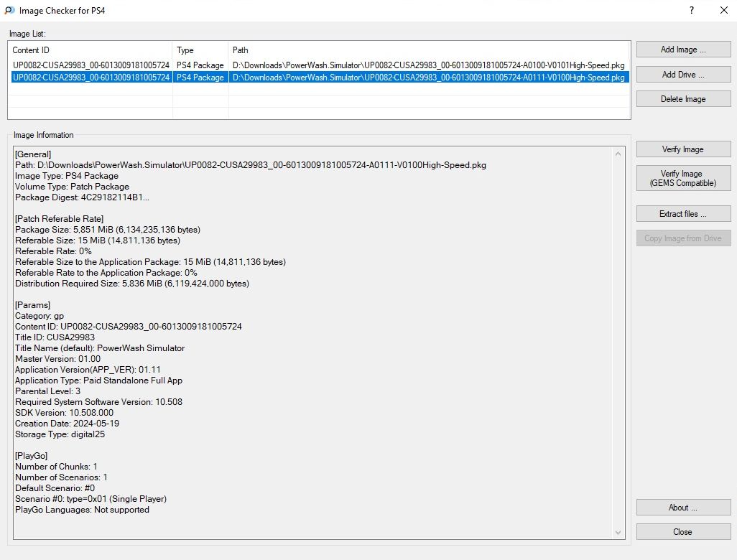737x560 pixels.
Task: Click the Default Scenario: #0 line
Action: click(x=55, y=488)
